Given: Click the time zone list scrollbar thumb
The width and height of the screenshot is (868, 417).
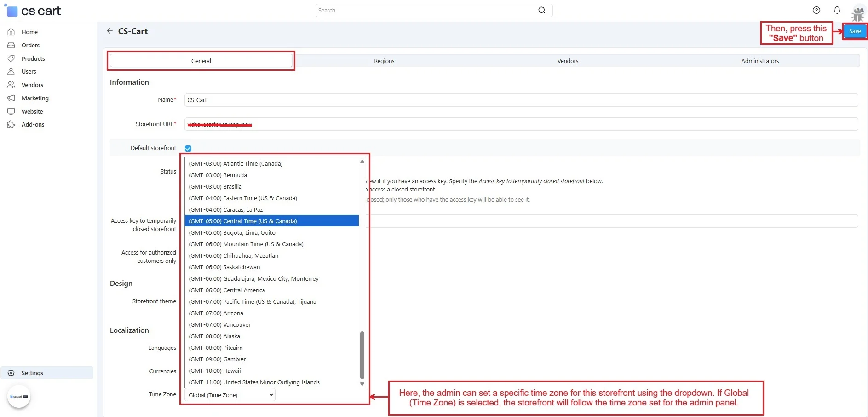Looking at the screenshot, I should click(x=362, y=354).
